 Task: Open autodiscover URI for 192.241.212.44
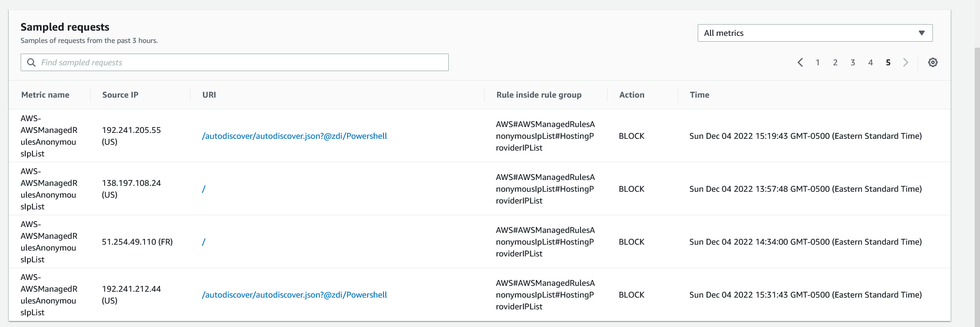point(294,295)
